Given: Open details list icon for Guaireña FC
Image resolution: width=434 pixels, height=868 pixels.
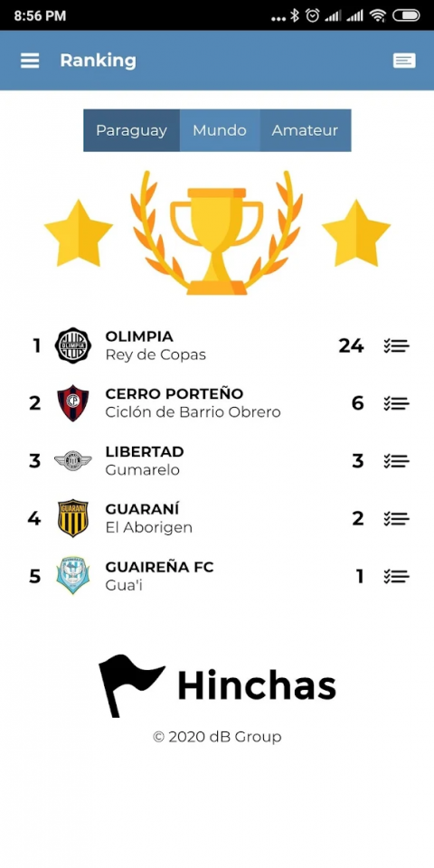Looking at the screenshot, I should pos(396,576).
